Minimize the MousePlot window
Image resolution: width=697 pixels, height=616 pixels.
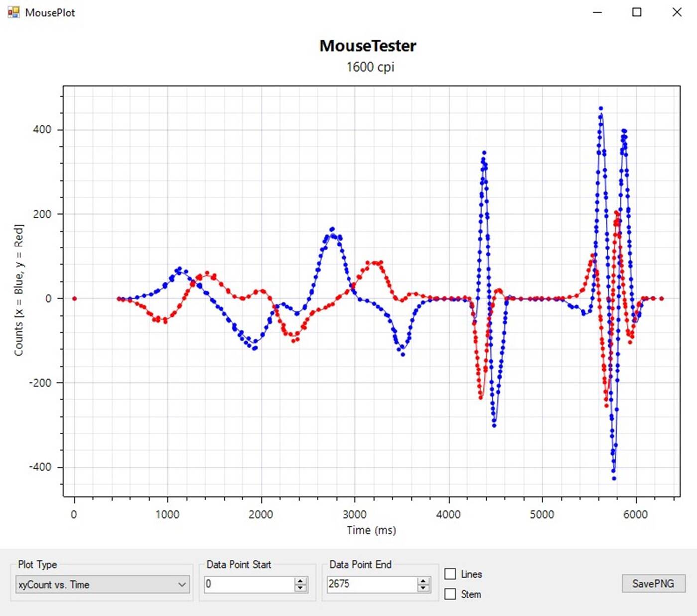(x=598, y=12)
